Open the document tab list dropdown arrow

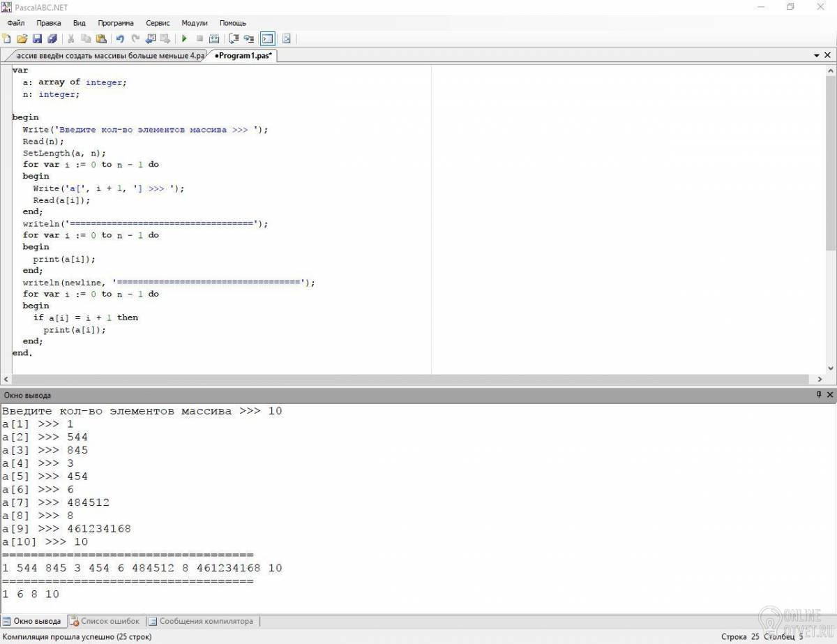click(x=817, y=56)
